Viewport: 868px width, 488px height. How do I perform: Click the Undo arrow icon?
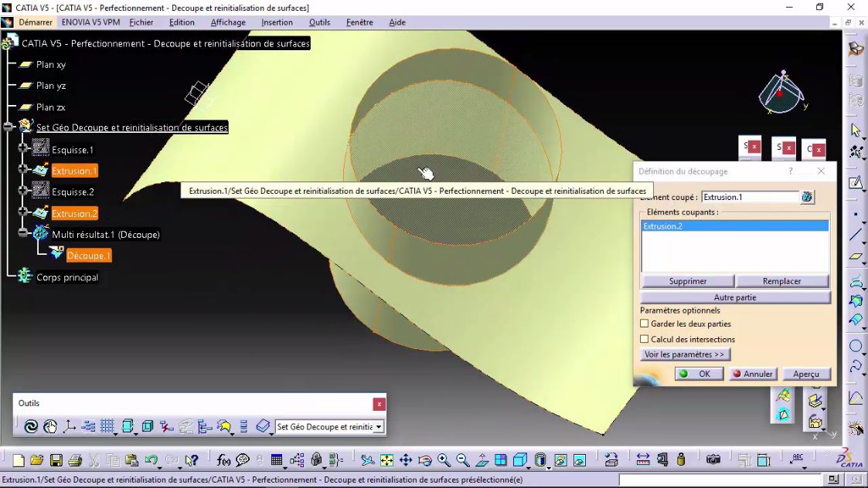click(151, 460)
